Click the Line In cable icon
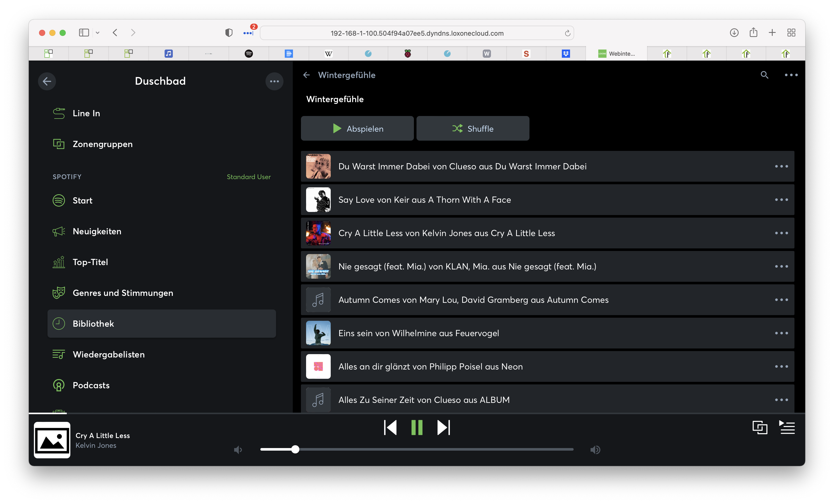Image resolution: width=834 pixels, height=504 pixels. tap(59, 113)
